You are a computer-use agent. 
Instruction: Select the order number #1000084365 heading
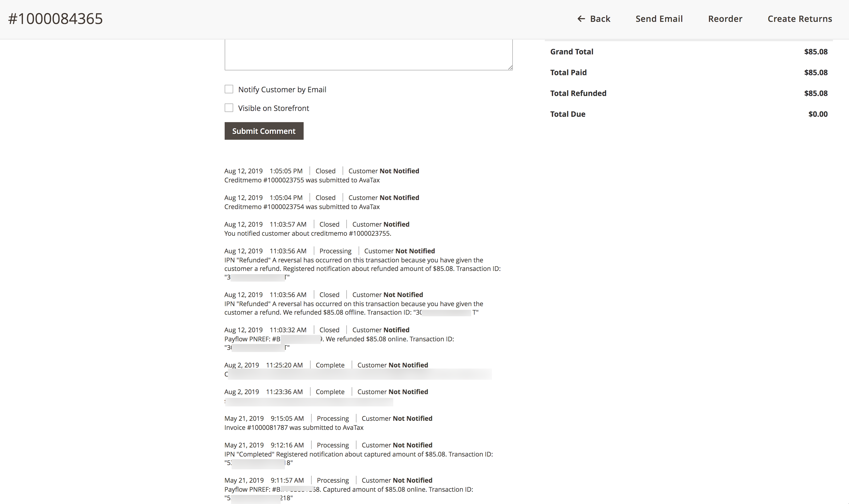click(x=55, y=19)
